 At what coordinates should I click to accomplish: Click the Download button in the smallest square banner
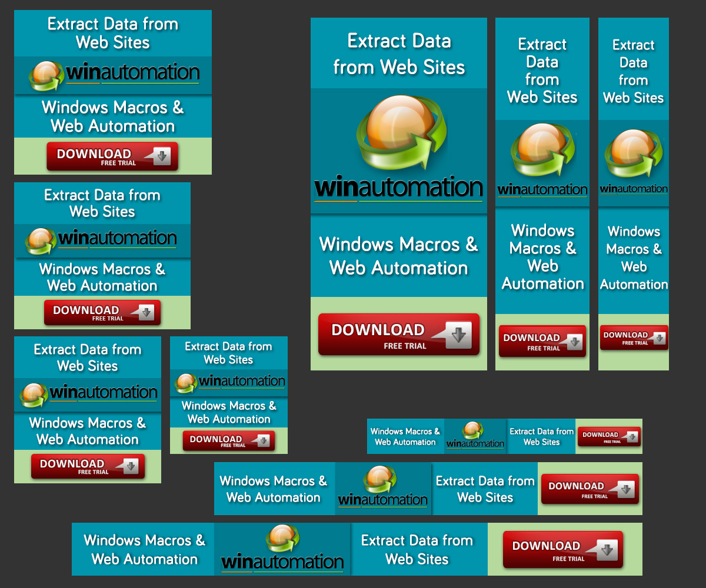pos(229,441)
